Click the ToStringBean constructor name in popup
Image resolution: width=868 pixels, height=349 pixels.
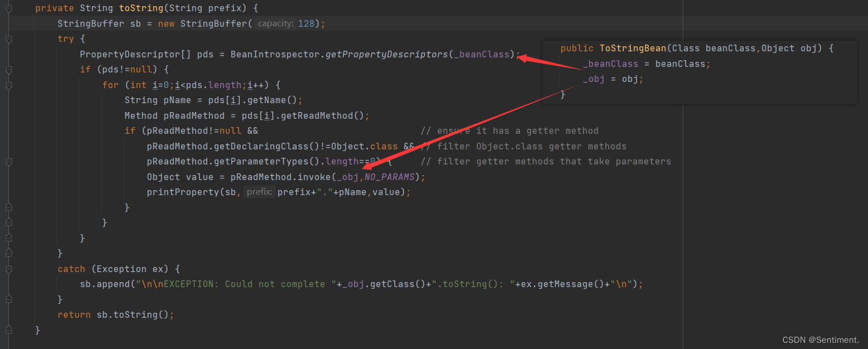(x=633, y=48)
